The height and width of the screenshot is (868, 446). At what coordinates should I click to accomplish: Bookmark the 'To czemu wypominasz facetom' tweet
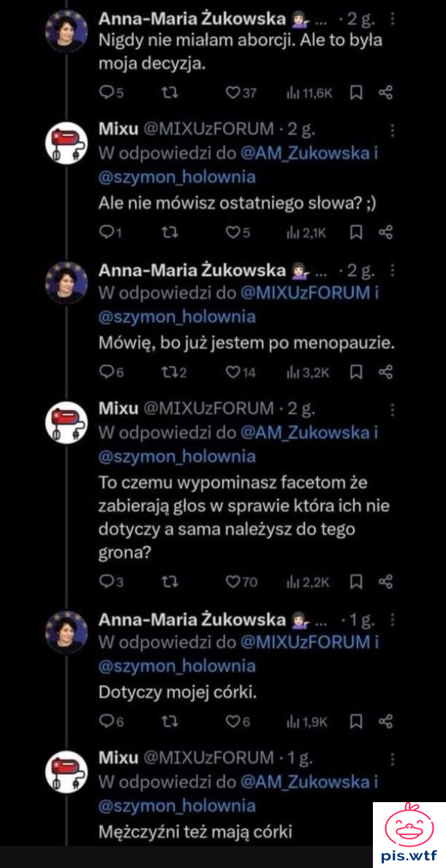(x=356, y=582)
